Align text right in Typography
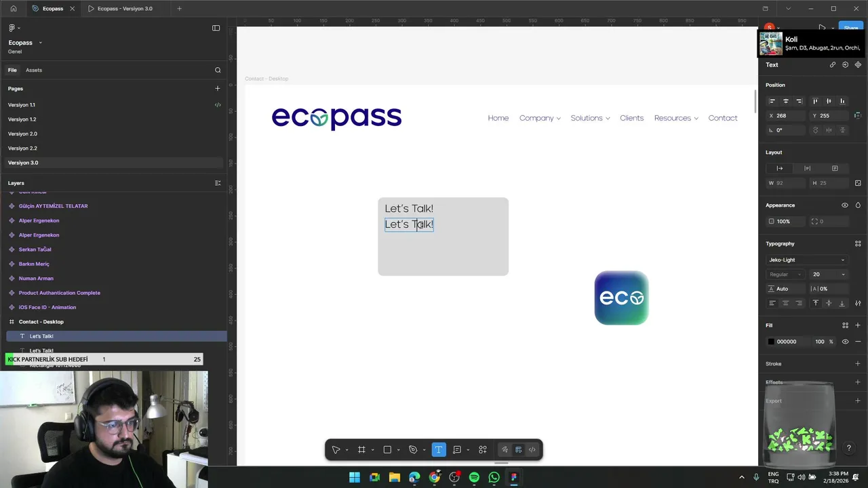 point(799,303)
